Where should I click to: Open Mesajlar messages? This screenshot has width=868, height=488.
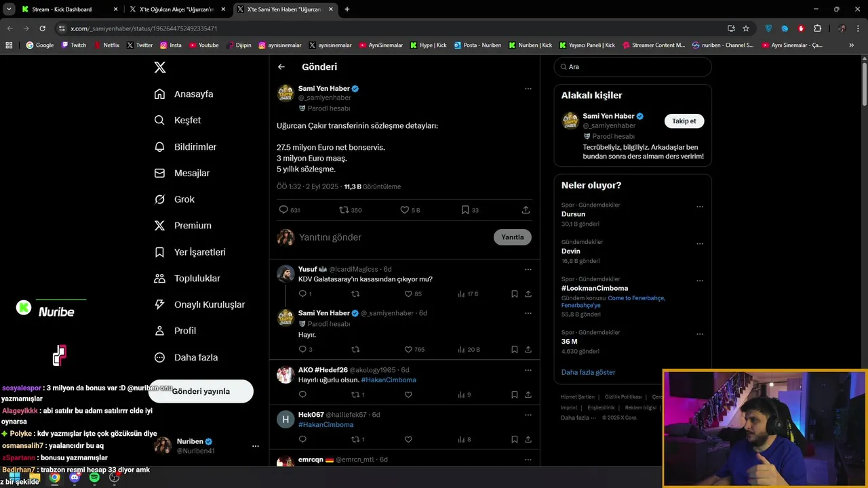click(182, 173)
